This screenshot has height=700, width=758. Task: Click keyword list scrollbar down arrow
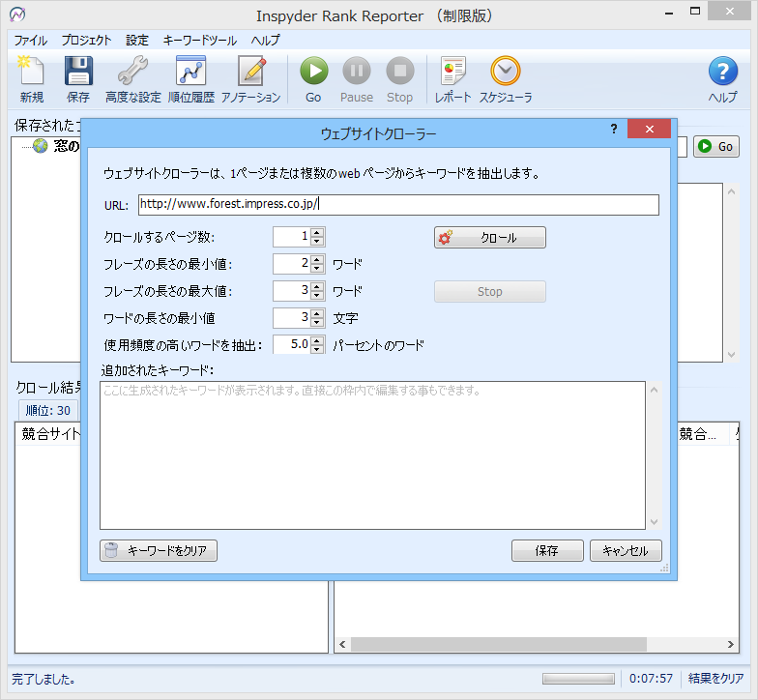pos(654,522)
